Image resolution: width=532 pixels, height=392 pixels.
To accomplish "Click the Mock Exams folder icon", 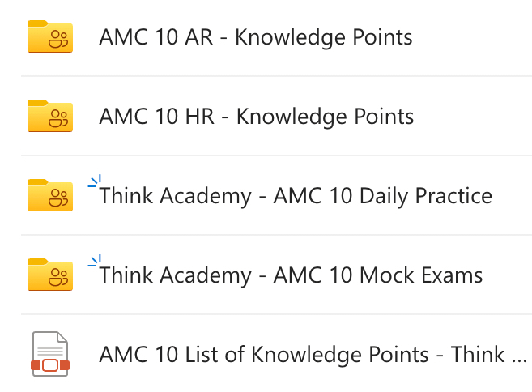I will 49,275.
